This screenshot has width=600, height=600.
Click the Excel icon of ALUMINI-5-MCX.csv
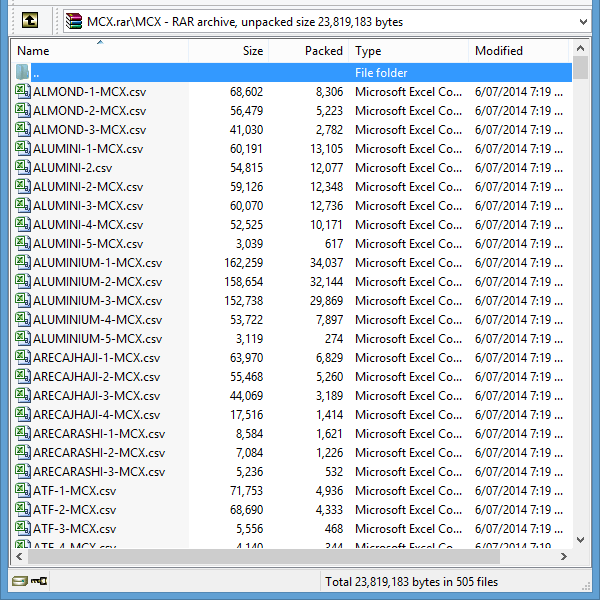click(23, 243)
